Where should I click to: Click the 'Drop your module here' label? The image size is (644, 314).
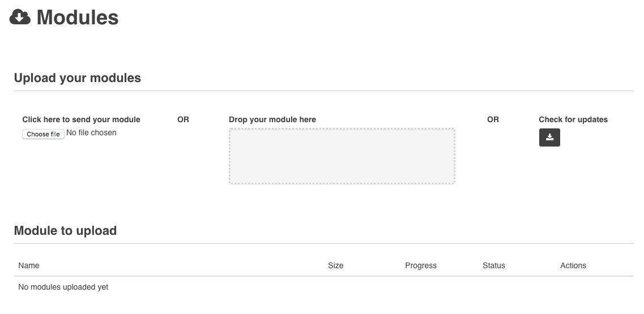tap(272, 119)
